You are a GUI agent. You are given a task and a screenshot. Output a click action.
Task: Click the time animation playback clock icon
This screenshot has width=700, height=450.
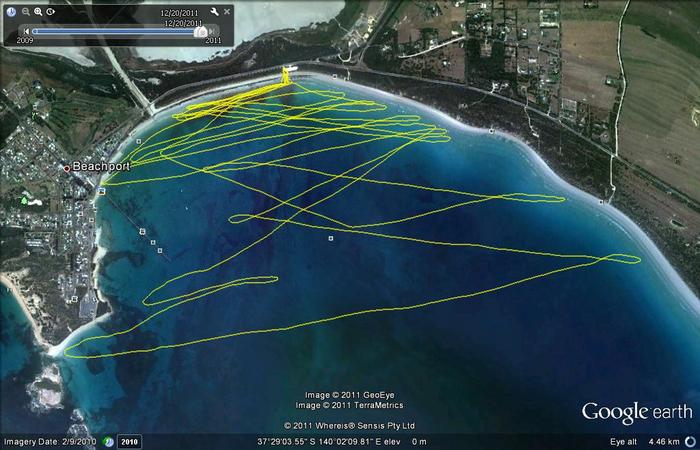pyautogui.click(x=52, y=11)
